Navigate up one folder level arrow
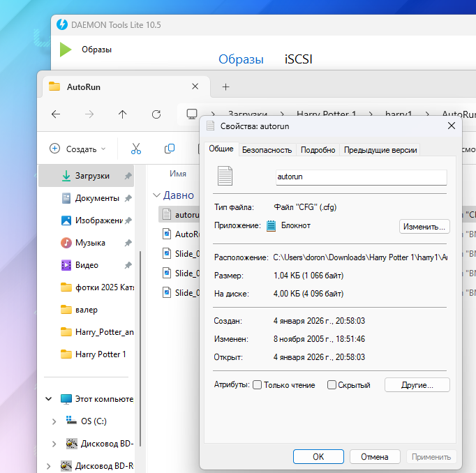476x473 pixels. tap(123, 114)
